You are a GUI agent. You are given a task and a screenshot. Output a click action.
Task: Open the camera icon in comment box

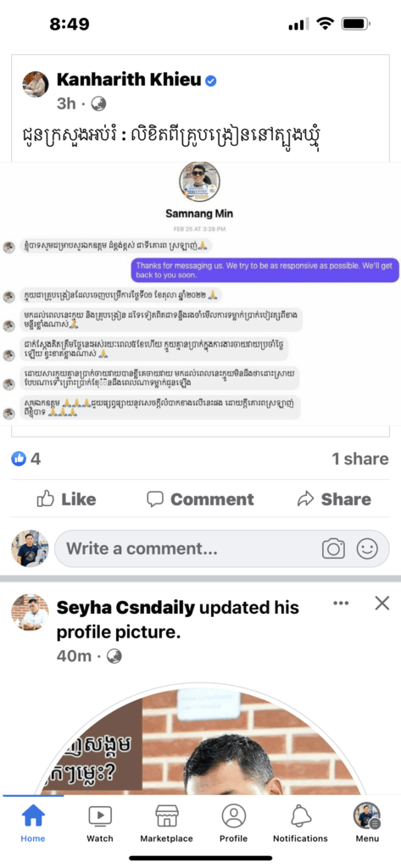click(x=333, y=548)
